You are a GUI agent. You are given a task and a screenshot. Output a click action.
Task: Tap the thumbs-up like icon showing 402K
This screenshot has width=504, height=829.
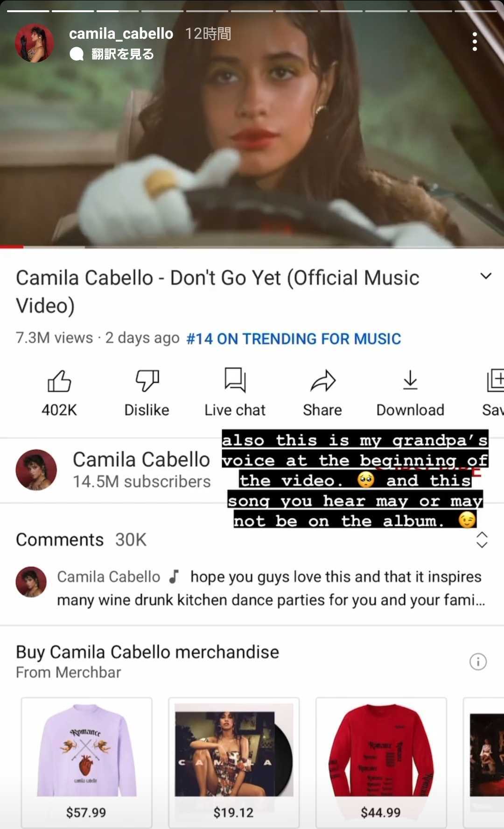[59, 381]
